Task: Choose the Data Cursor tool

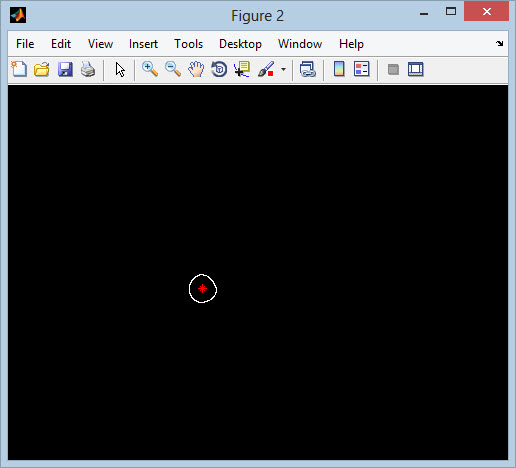Action: pos(242,69)
